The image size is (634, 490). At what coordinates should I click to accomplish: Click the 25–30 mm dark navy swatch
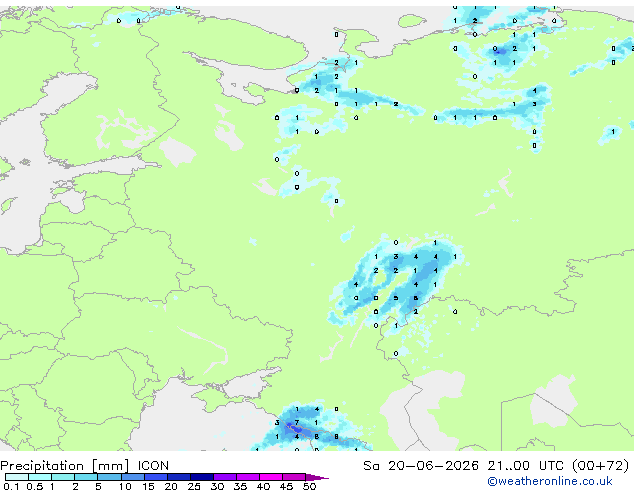[x=202, y=477]
